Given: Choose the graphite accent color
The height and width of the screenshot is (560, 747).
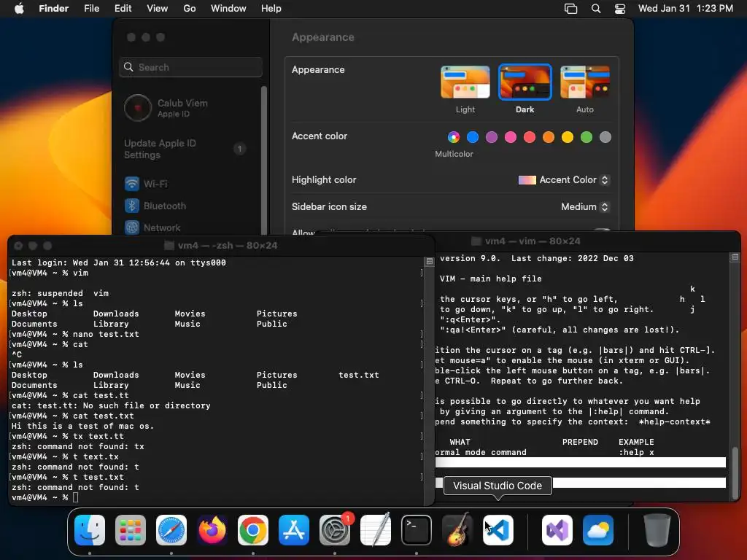Looking at the screenshot, I should click(605, 137).
